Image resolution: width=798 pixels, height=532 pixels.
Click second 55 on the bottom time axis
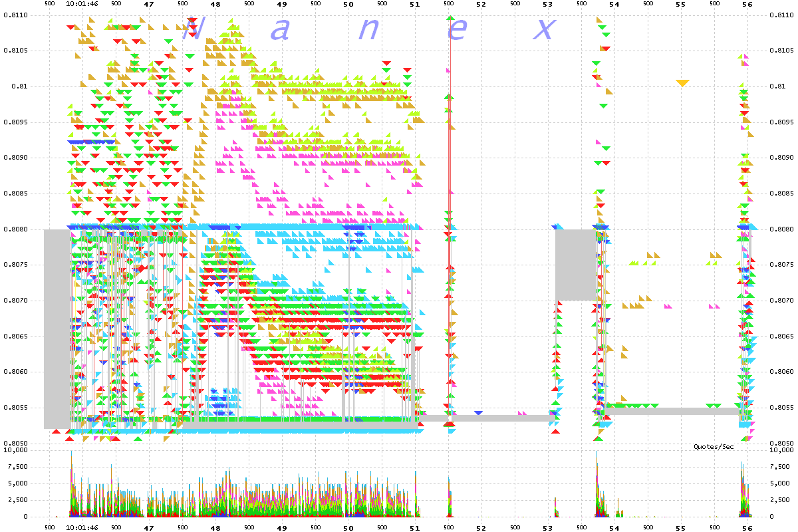[x=681, y=527]
